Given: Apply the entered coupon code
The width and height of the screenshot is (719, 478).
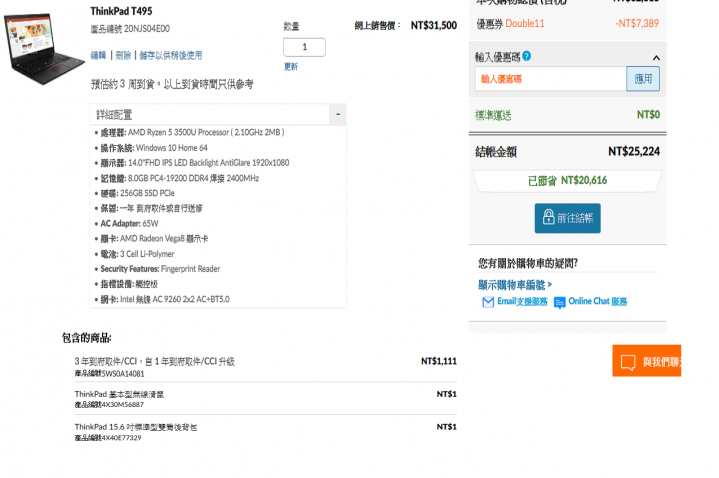Looking at the screenshot, I should coord(643,79).
